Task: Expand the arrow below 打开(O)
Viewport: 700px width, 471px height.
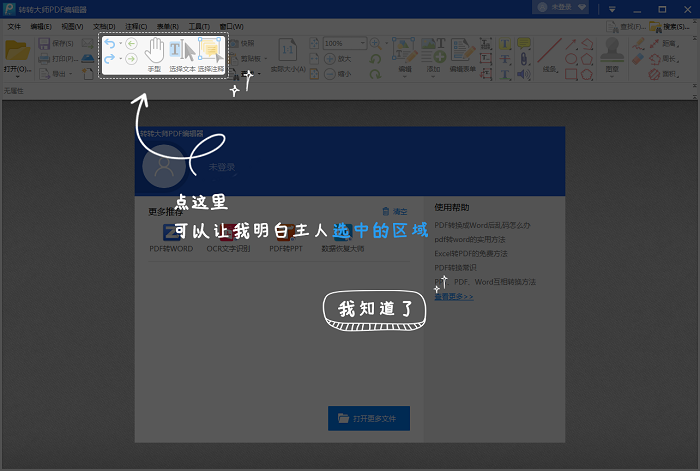Action: tap(17, 77)
